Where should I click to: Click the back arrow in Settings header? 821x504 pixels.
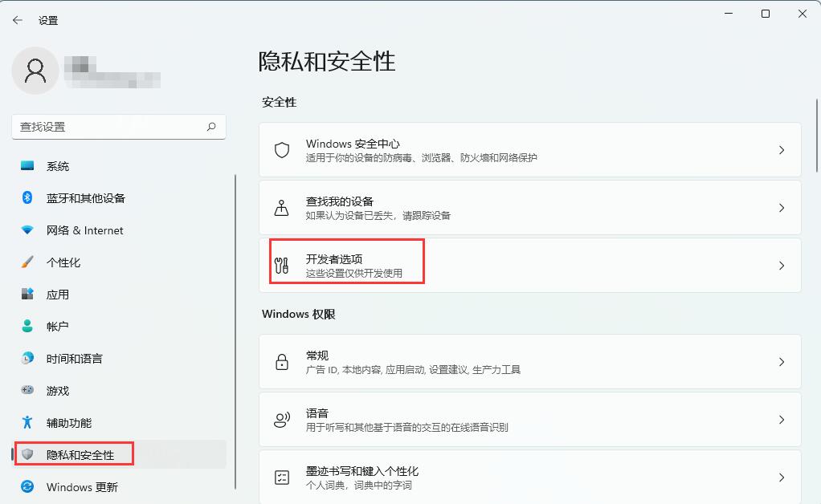coord(18,20)
